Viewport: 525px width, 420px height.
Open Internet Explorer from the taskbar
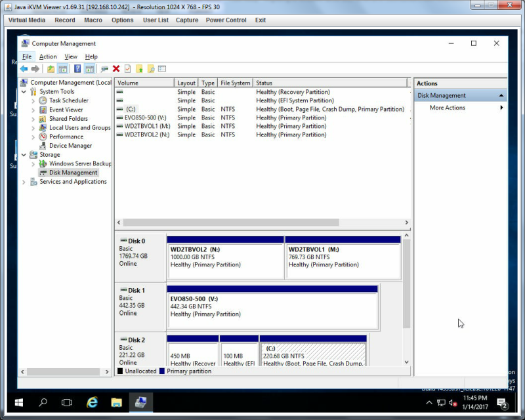92,402
